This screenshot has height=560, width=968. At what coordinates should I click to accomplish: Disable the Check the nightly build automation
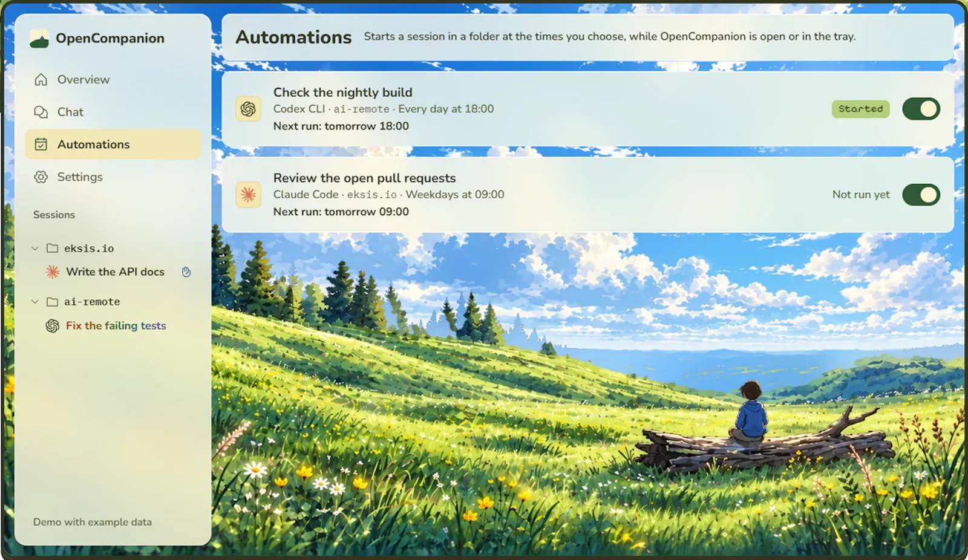[x=921, y=109]
